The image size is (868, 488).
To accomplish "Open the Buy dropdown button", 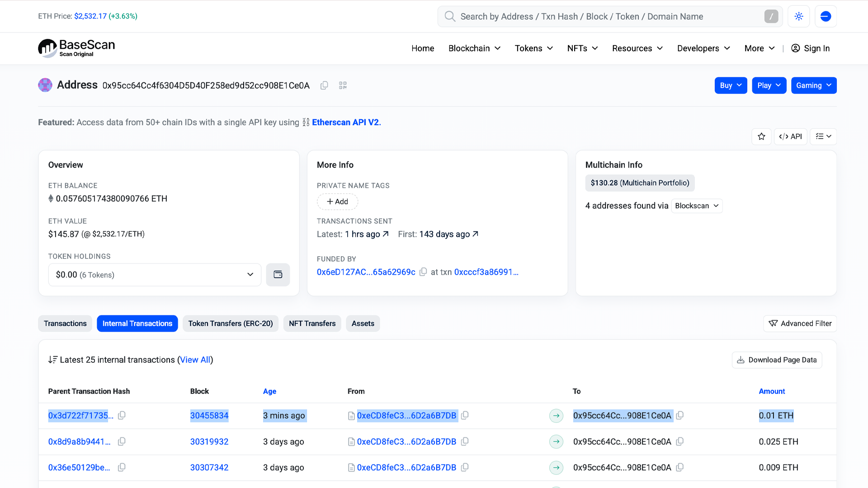I will [x=731, y=85].
